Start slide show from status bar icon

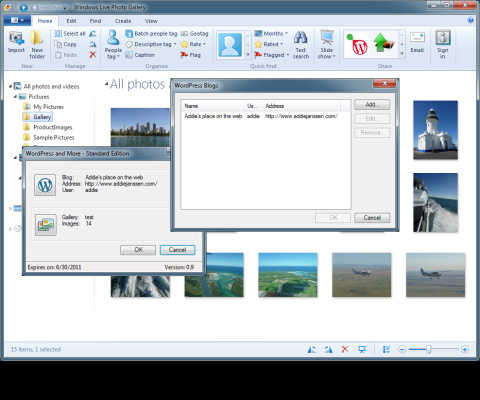click(x=362, y=349)
